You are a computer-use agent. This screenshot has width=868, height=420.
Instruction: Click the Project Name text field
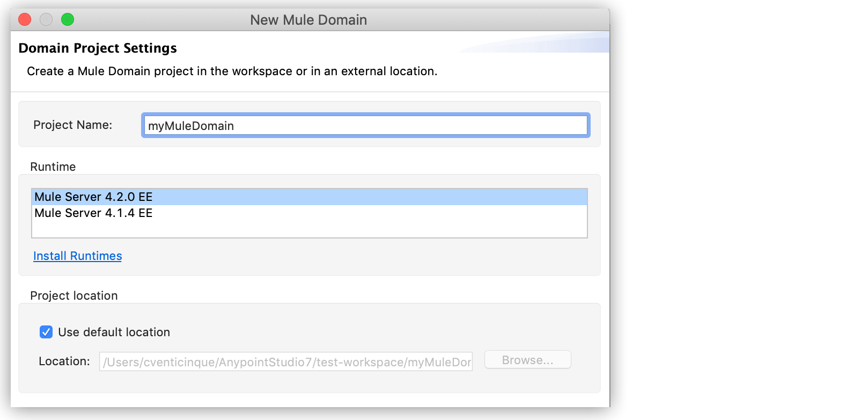pos(366,126)
